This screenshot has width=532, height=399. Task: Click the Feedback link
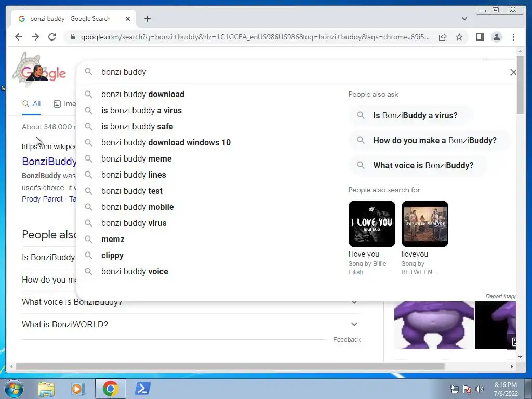[x=347, y=340]
